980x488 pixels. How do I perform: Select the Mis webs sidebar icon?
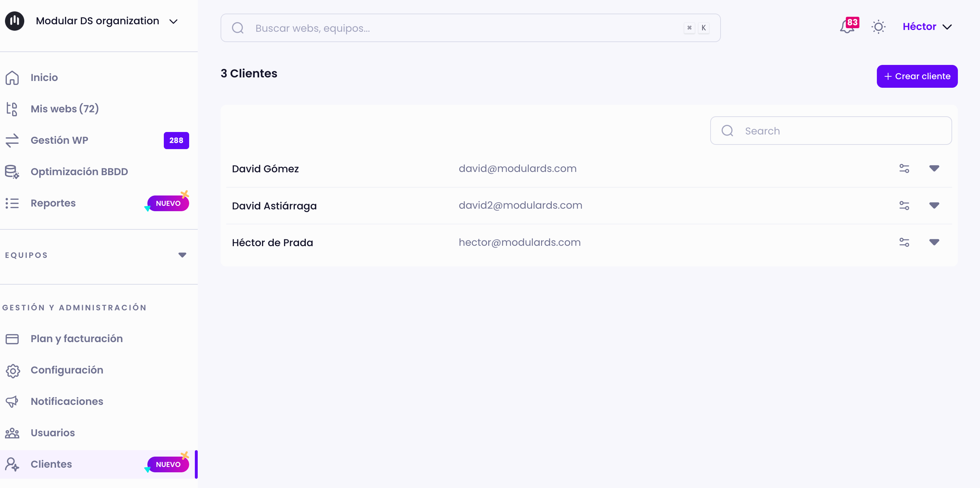pos(12,109)
